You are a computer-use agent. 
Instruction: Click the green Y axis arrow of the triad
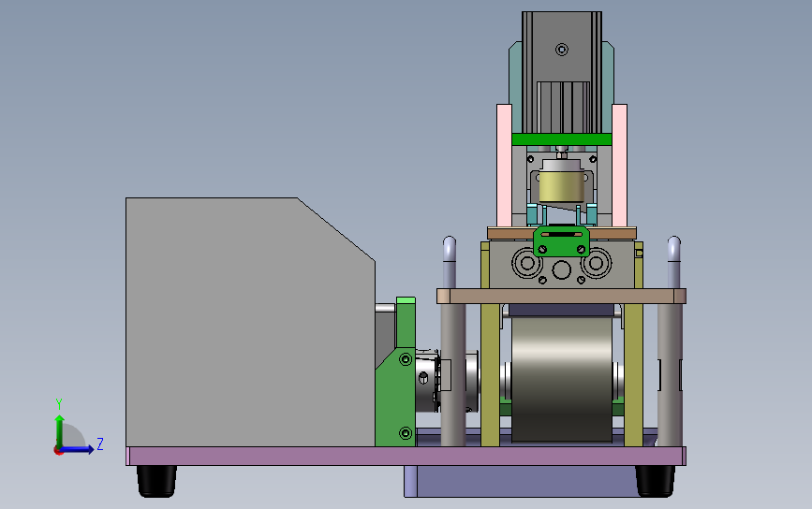coord(60,430)
